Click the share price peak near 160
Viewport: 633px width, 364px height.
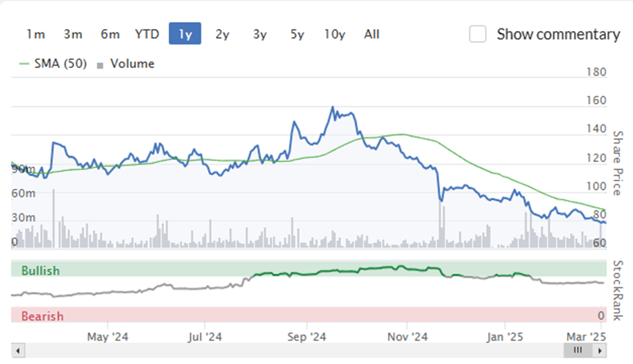click(x=333, y=108)
